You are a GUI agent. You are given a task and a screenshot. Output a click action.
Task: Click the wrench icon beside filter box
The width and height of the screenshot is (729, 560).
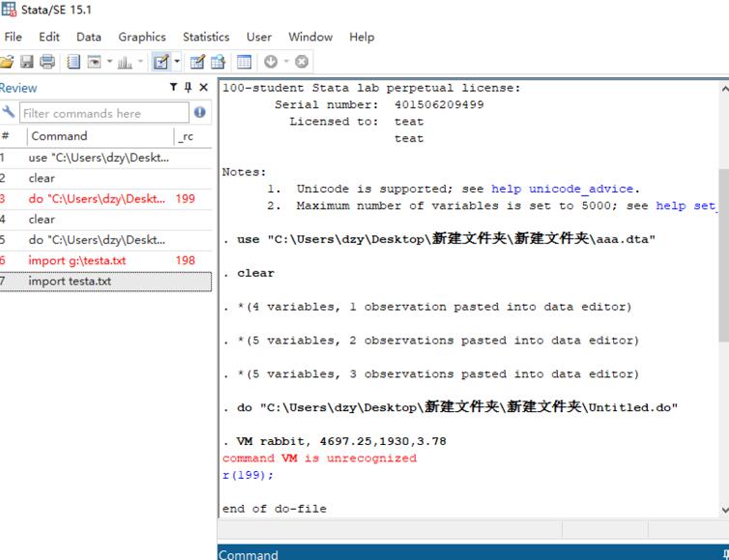[9, 112]
